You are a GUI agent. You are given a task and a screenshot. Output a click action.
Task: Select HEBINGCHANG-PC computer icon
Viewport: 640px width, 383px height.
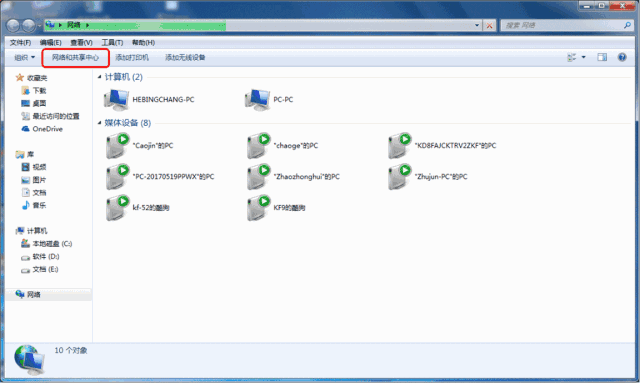pyautogui.click(x=117, y=100)
